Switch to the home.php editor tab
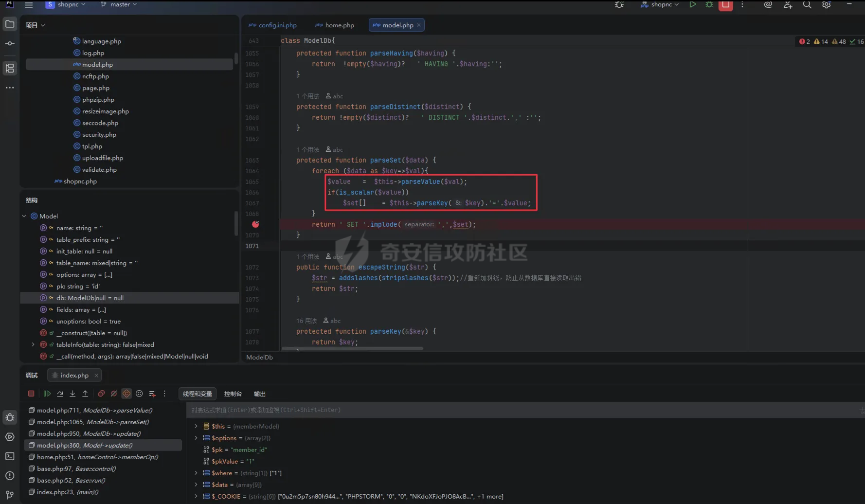The width and height of the screenshot is (865, 504). click(x=335, y=25)
